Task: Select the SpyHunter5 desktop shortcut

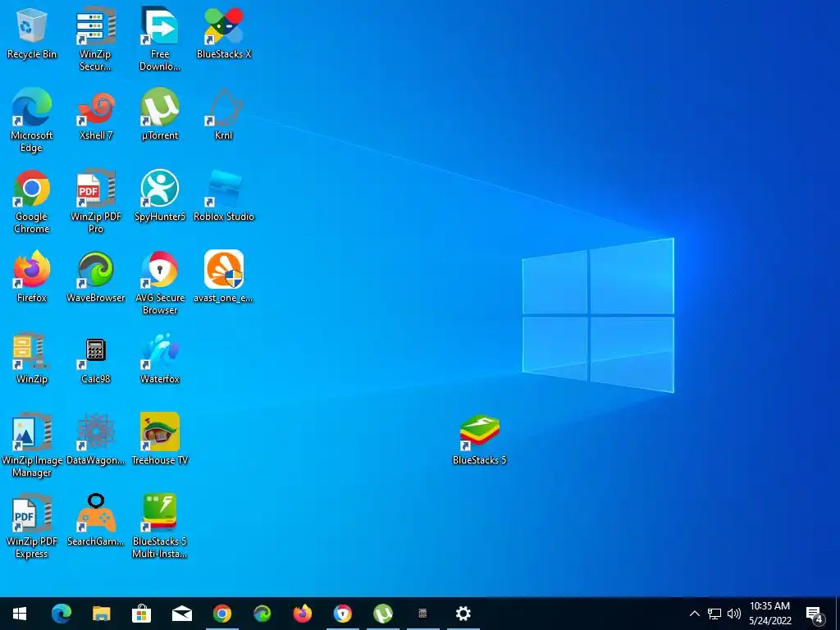Action: (160, 196)
